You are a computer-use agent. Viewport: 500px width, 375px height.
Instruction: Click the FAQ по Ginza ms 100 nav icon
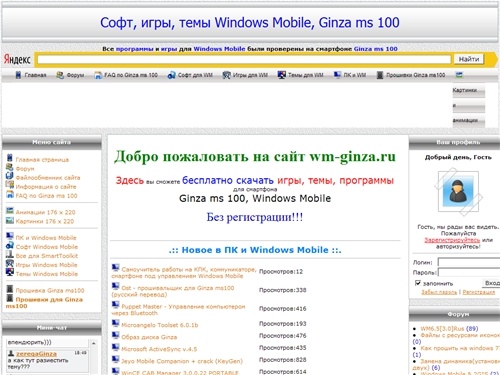tap(98, 75)
